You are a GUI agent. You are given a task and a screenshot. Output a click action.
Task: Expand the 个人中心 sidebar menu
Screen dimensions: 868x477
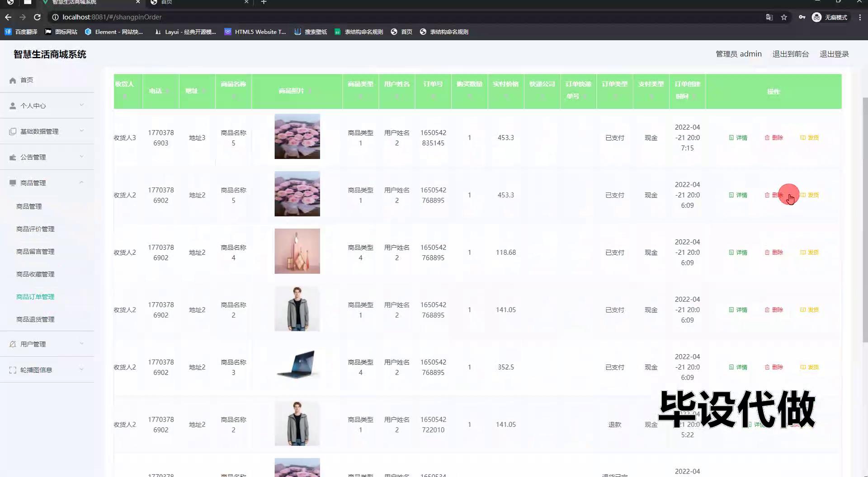point(47,106)
